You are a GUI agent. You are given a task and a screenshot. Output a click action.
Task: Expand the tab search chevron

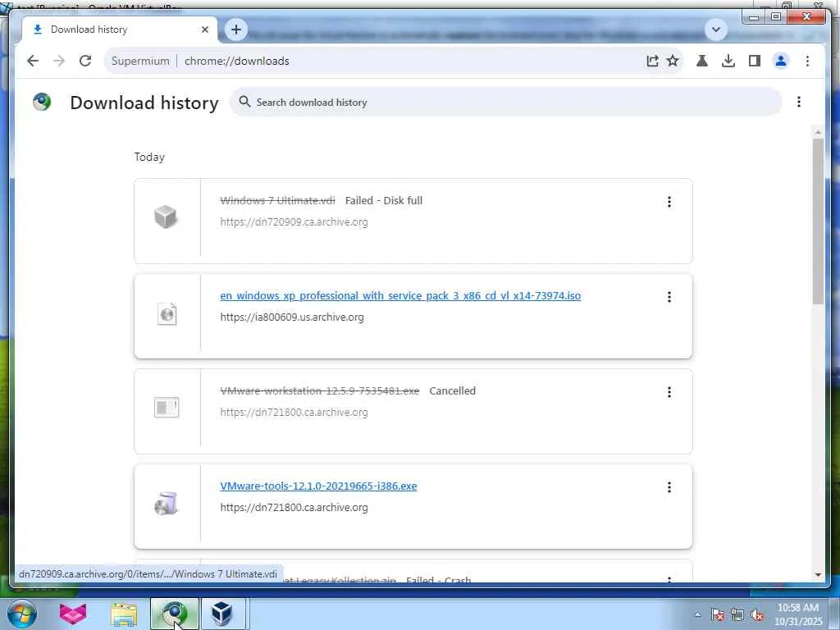click(x=715, y=30)
